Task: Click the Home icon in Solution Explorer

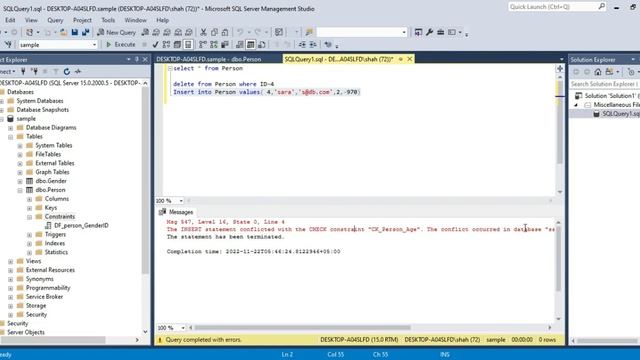Action: coord(598,72)
